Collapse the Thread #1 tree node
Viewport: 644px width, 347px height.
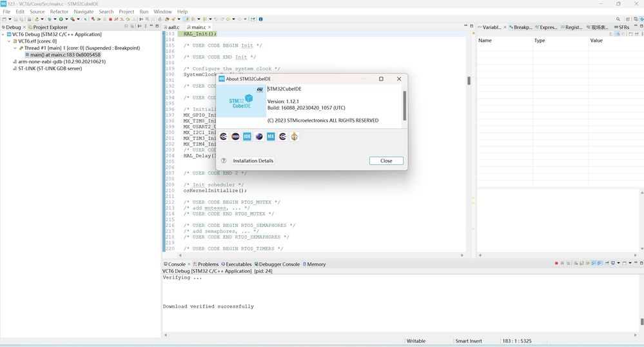15,48
